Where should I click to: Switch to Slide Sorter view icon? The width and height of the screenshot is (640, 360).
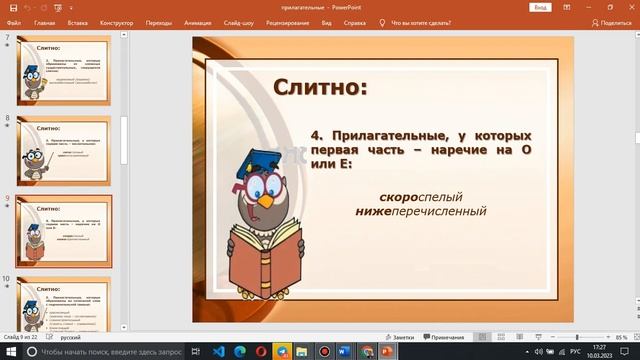click(x=501, y=337)
